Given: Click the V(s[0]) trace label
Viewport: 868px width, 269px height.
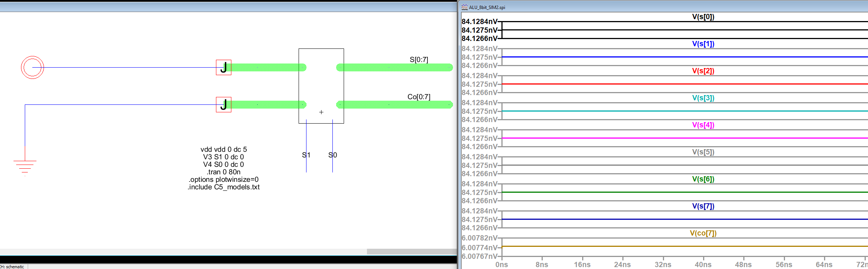Looking at the screenshot, I should (703, 17).
